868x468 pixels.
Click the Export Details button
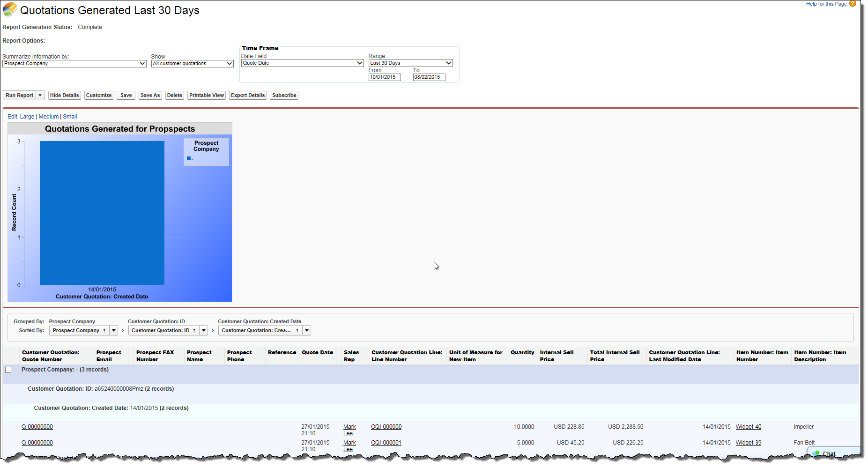click(x=248, y=96)
